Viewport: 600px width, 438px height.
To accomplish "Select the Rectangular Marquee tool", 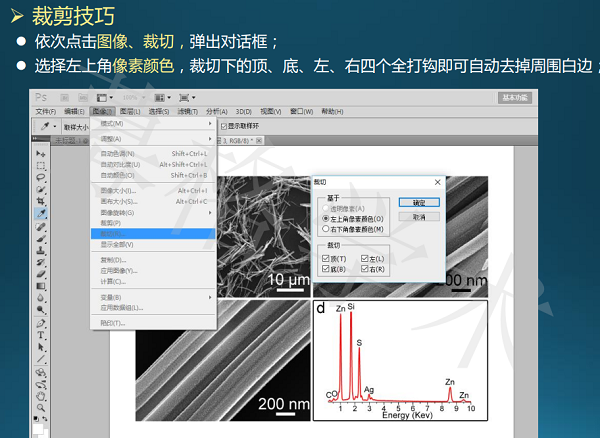I will 41,165.
